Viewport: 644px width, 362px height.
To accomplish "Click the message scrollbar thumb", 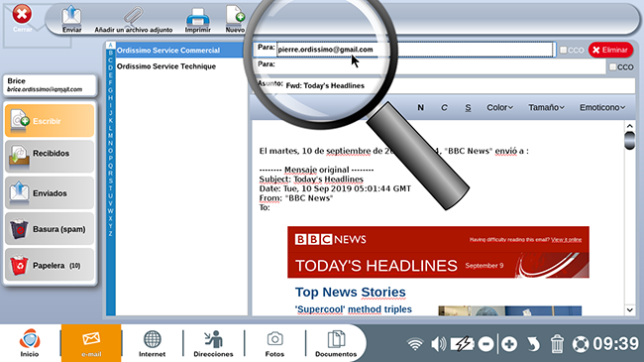I will pos(629,140).
